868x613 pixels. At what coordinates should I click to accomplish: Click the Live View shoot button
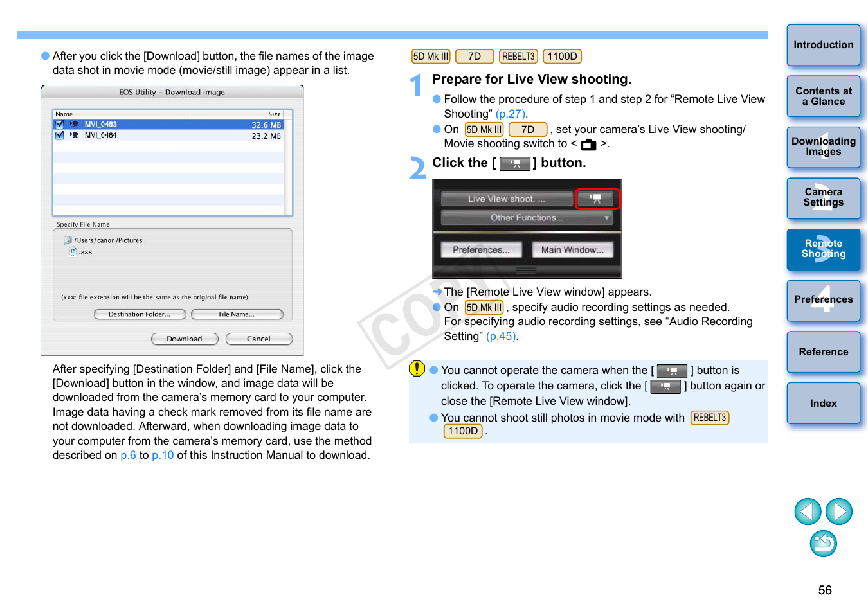tap(507, 199)
